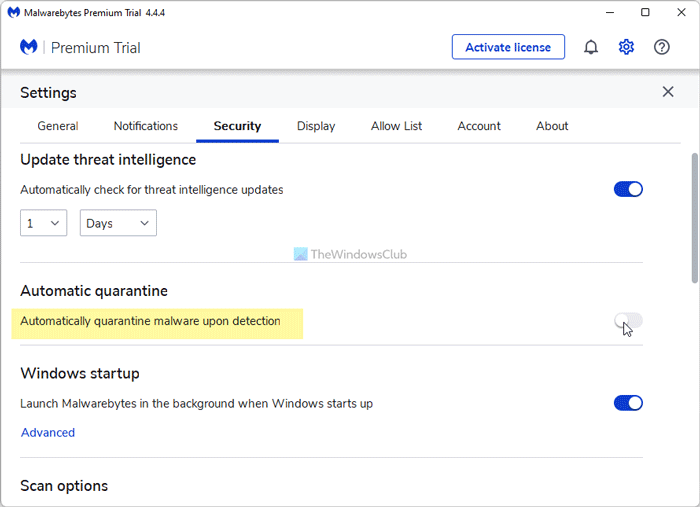Open the Display tab
The height and width of the screenshot is (507, 700).
(x=316, y=126)
